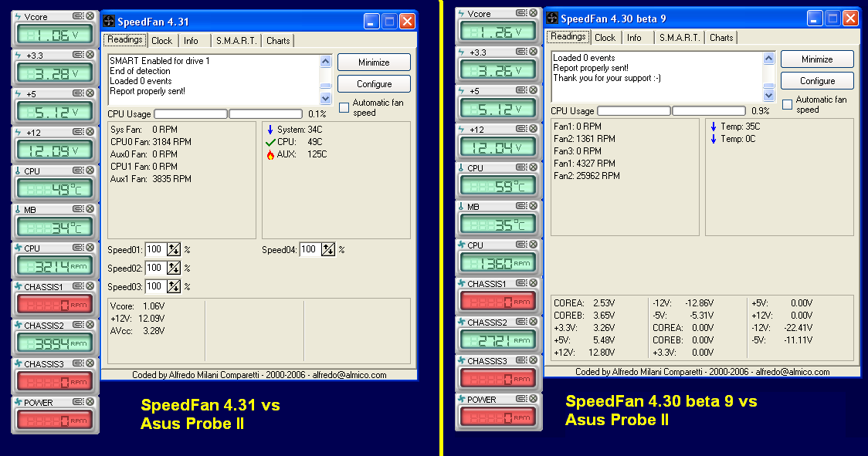This screenshot has width=868, height=456.
Task: Click the Speed04 percentage field
Action: point(310,249)
